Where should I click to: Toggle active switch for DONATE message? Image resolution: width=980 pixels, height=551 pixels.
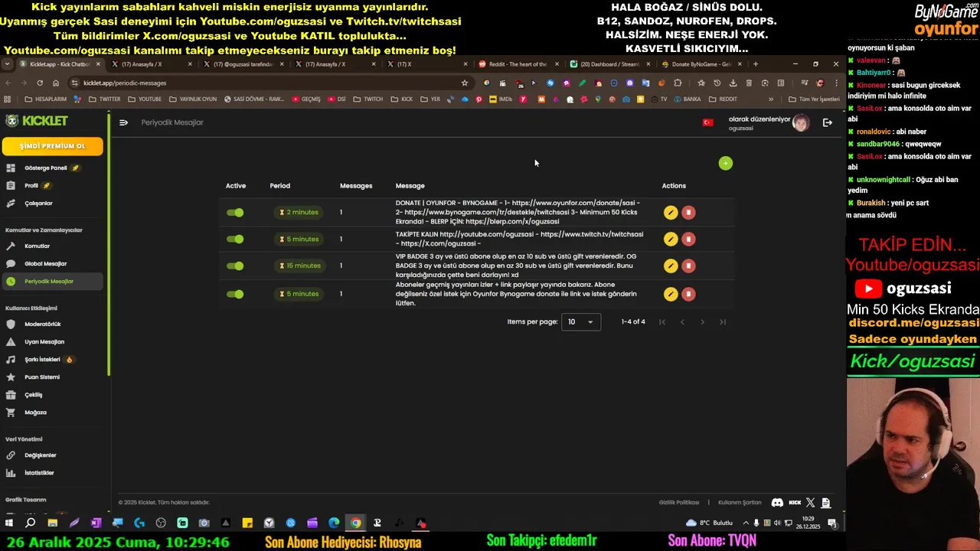[235, 213]
